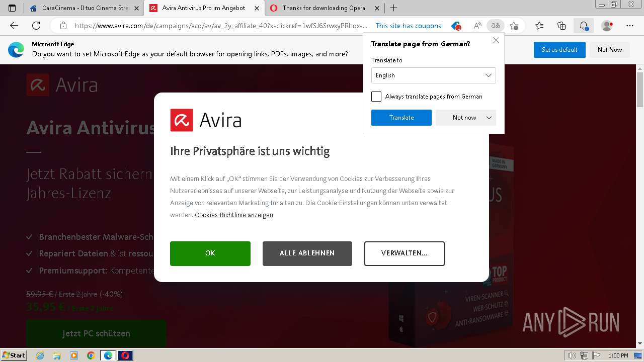
Task: Refresh the current page
Action: [x=36, y=26]
